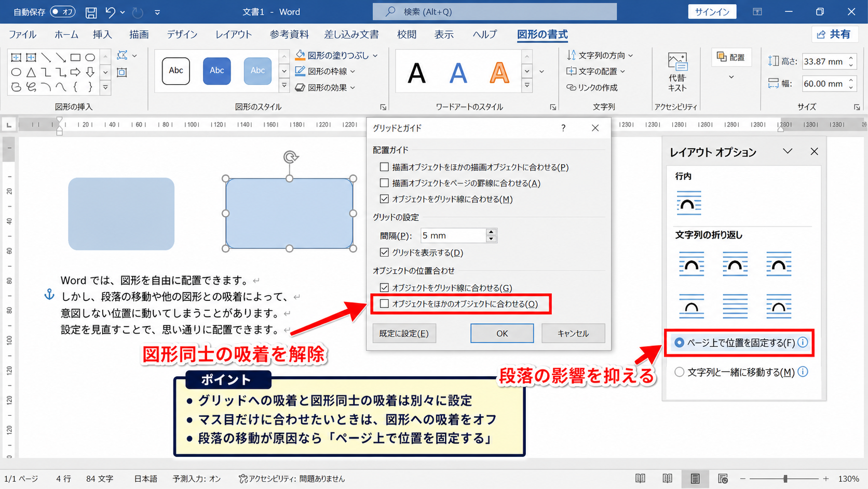Click the Undo arrow icon

point(110,12)
